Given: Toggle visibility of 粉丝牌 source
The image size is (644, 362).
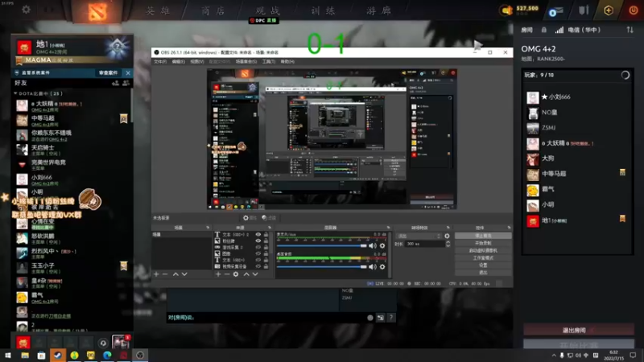Looking at the screenshot, I should (x=258, y=241).
